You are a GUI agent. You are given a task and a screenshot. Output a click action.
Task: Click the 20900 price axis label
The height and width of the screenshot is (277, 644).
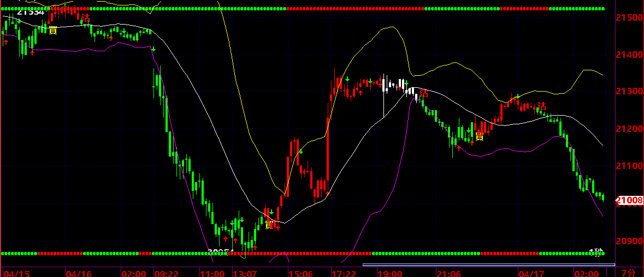point(630,241)
